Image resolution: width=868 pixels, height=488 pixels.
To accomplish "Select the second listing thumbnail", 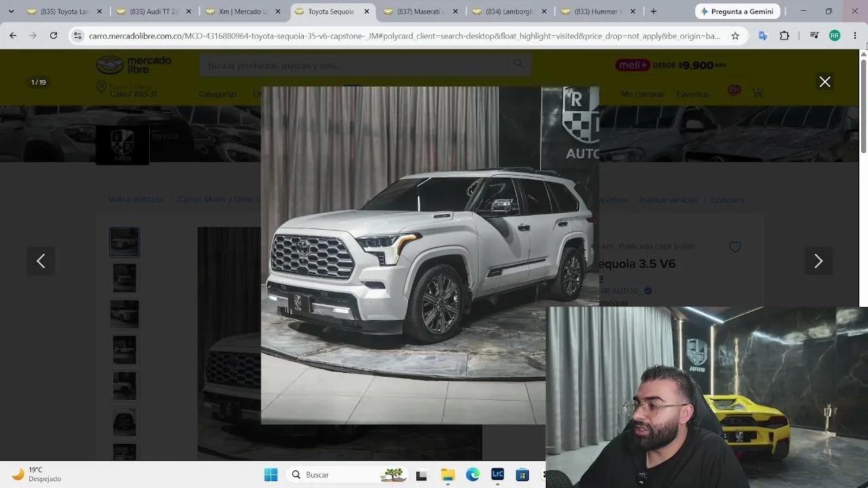I will 124,278.
